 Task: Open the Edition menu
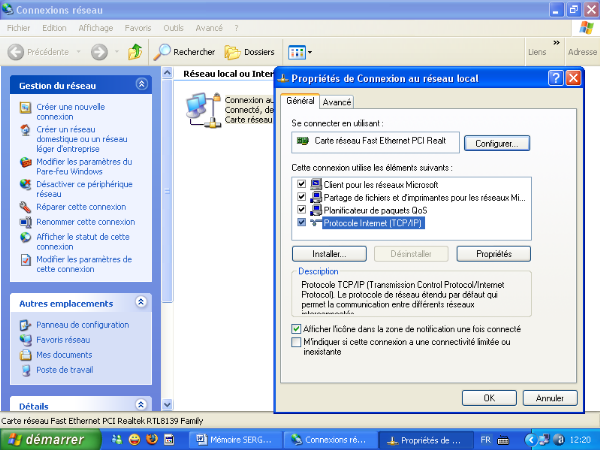[x=54, y=28]
